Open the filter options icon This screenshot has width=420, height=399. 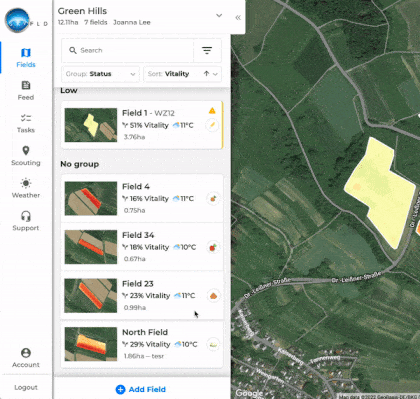207,50
